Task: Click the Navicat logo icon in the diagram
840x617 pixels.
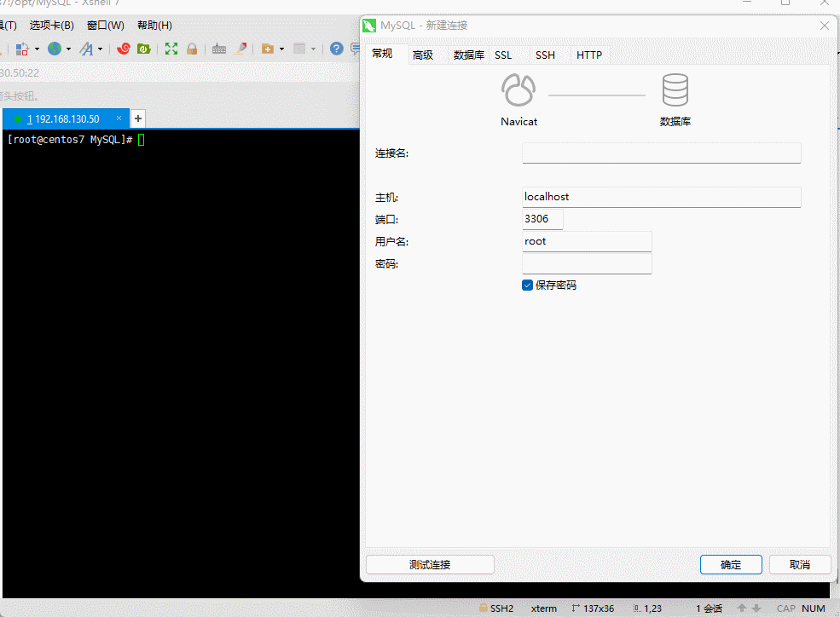Action: pyautogui.click(x=518, y=89)
